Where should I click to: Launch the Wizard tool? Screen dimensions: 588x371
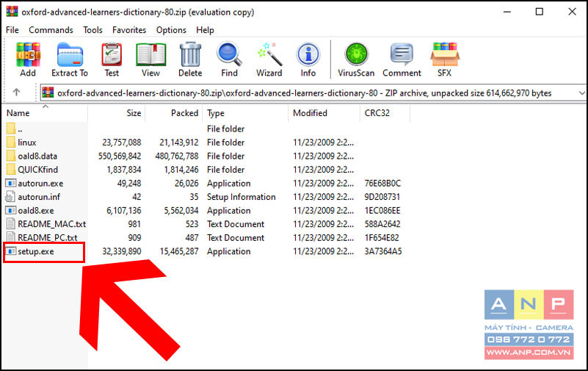[x=269, y=55]
